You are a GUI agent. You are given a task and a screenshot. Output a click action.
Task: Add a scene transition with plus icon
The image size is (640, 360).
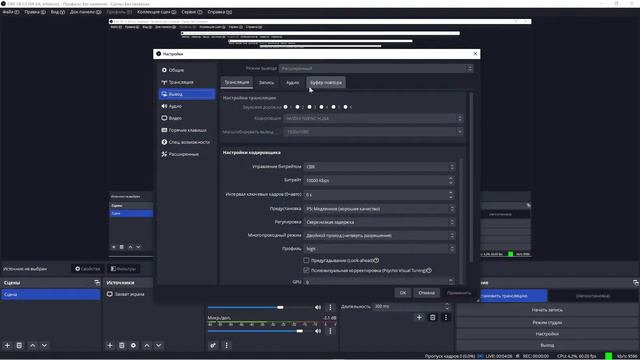419,317
